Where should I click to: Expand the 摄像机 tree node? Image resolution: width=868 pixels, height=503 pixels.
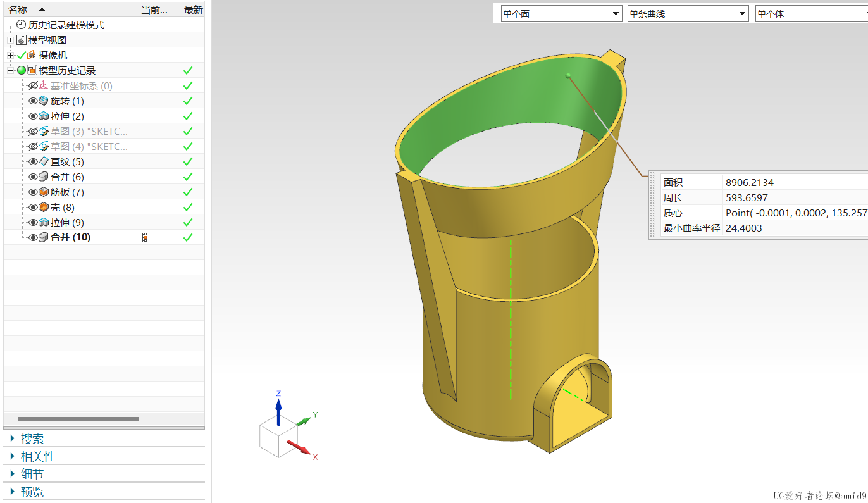coord(10,55)
